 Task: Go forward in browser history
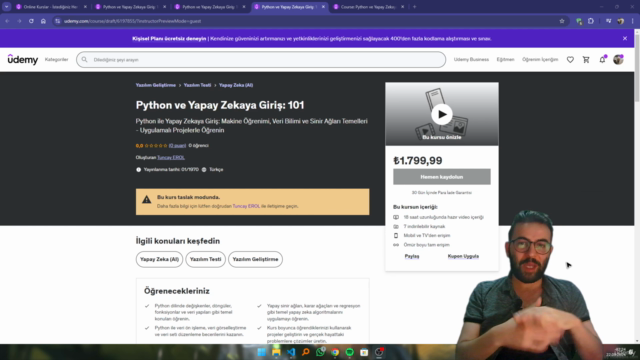[19, 21]
